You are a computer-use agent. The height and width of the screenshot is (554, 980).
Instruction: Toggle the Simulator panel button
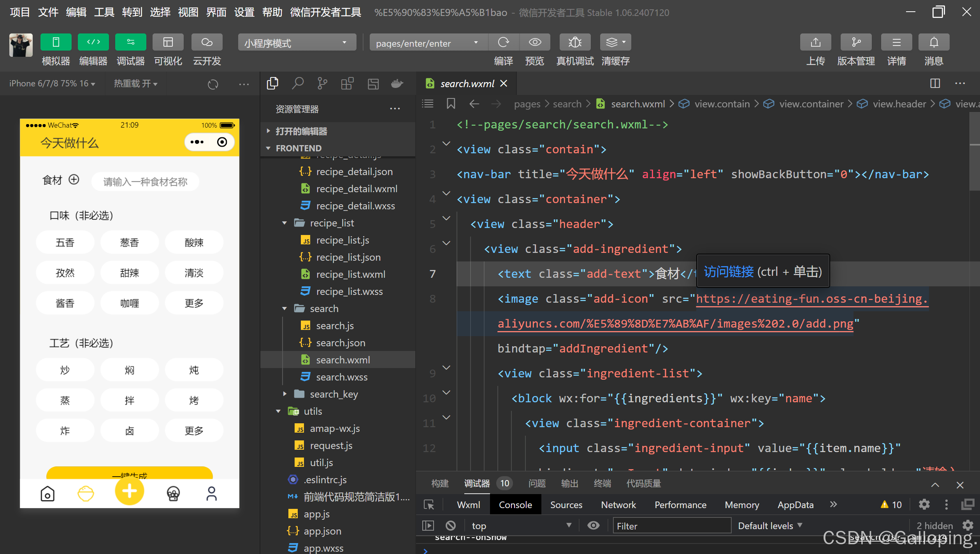pos(56,42)
